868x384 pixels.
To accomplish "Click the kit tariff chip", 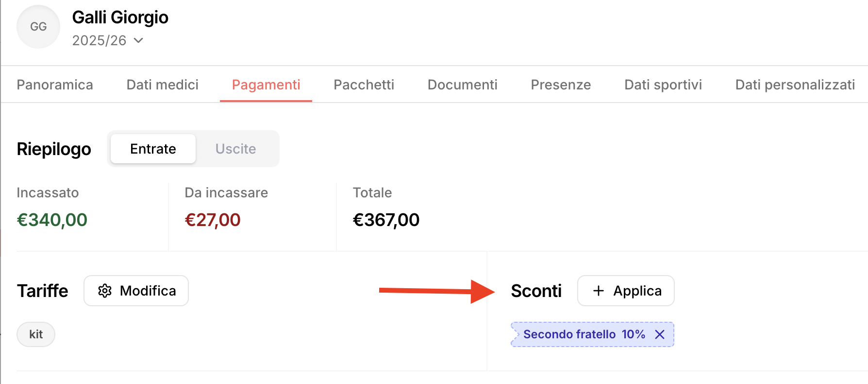I will (36, 334).
